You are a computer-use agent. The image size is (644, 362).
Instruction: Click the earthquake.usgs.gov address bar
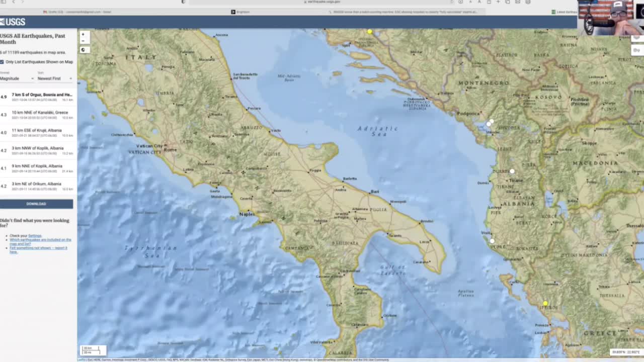322,2
